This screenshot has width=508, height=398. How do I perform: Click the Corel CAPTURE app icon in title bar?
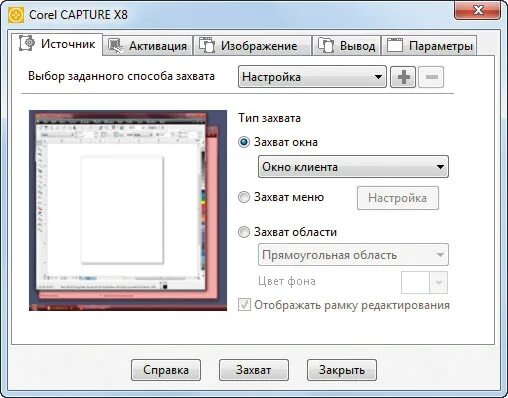tap(16, 15)
